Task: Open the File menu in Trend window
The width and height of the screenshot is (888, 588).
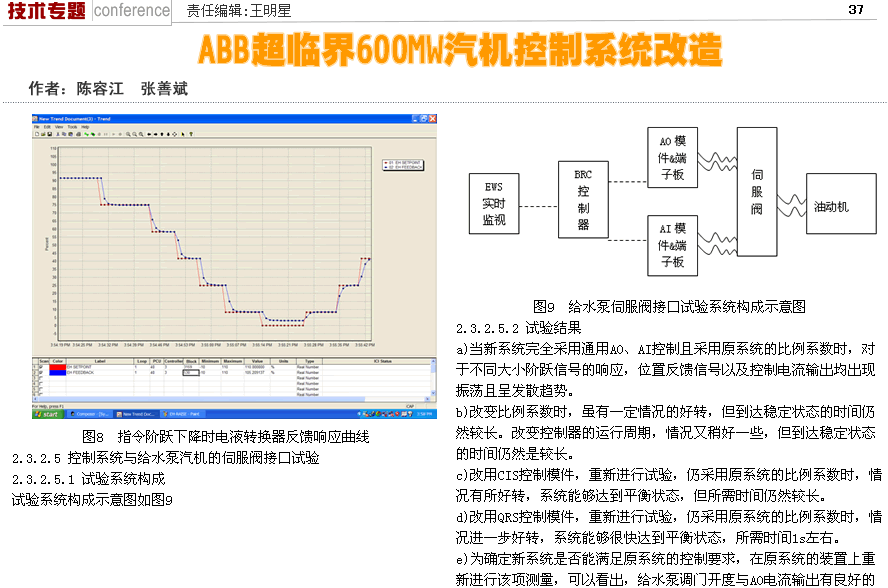Action: click(37, 127)
